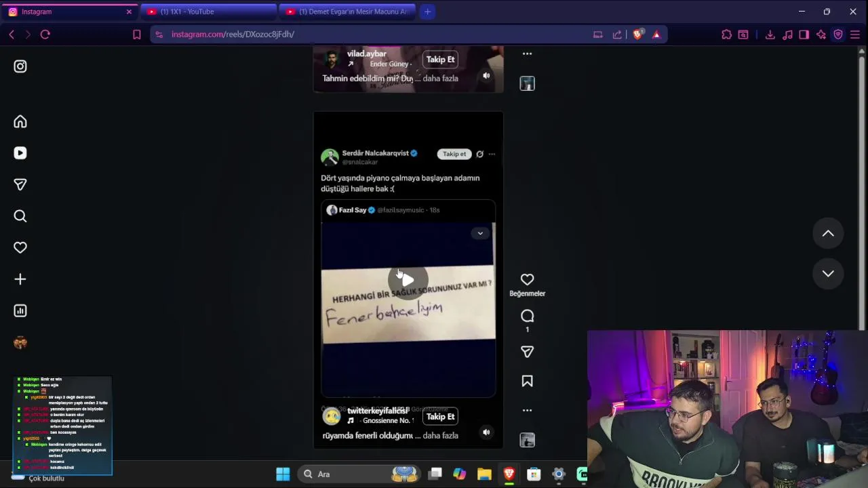Reload the page with the refresh icon
The width and height of the screenshot is (868, 488).
pos(45,34)
